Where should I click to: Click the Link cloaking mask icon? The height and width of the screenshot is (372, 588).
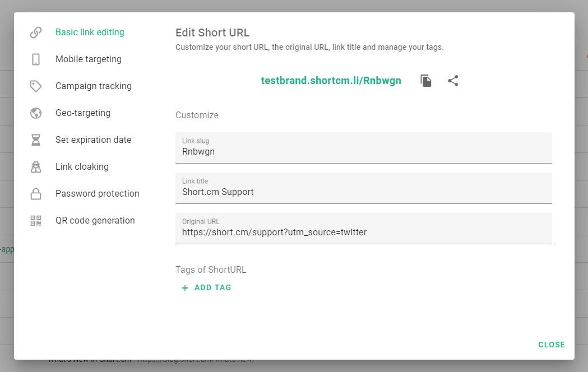point(36,166)
